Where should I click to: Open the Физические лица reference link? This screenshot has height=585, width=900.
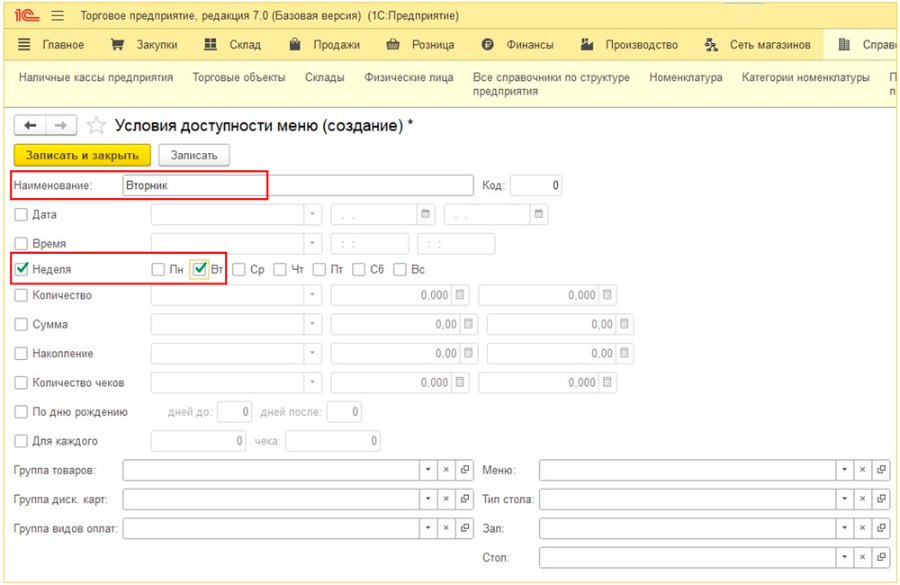click(x=409, y=77)
